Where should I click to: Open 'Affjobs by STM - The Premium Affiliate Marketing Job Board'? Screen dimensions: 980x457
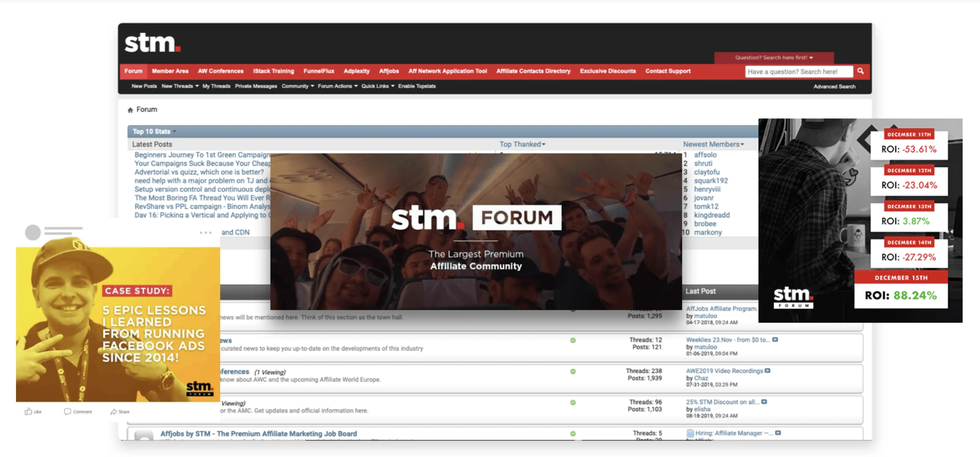pos(258,434)
